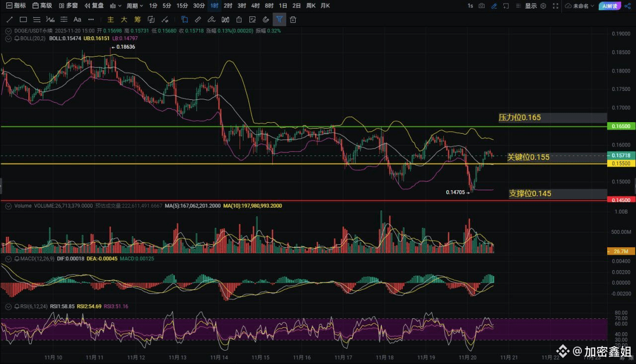Image resolution: width=636 pixels, height=364 pixels.
Task: Toggle the highlighted filter funnel tool
Action: pyautogui.click(x=279, y=19)
